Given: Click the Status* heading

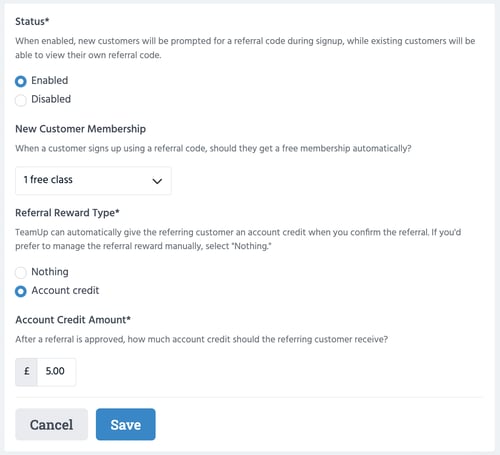Looking at the screenshot, I should click(x=32, y=21).
